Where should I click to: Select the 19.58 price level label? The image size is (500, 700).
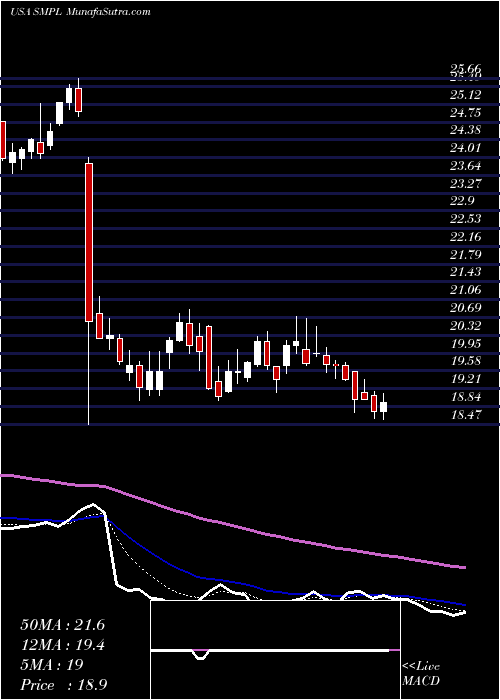tap(466, 361)
